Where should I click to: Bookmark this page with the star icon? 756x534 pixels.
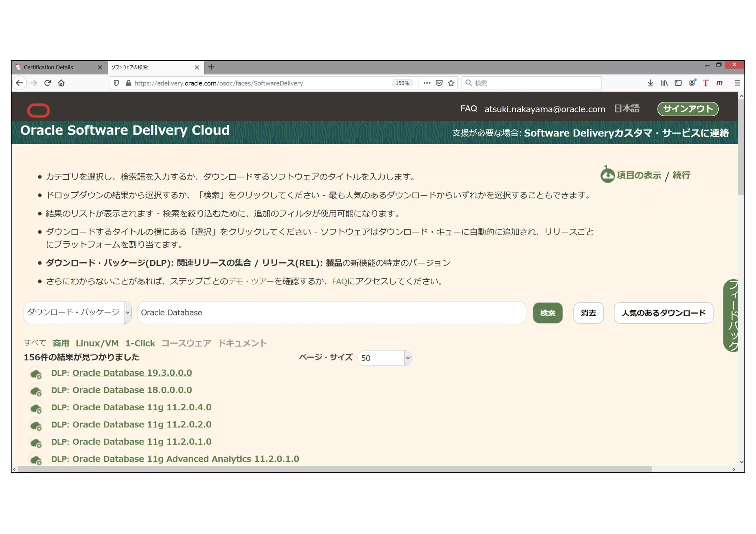[451, 83]
